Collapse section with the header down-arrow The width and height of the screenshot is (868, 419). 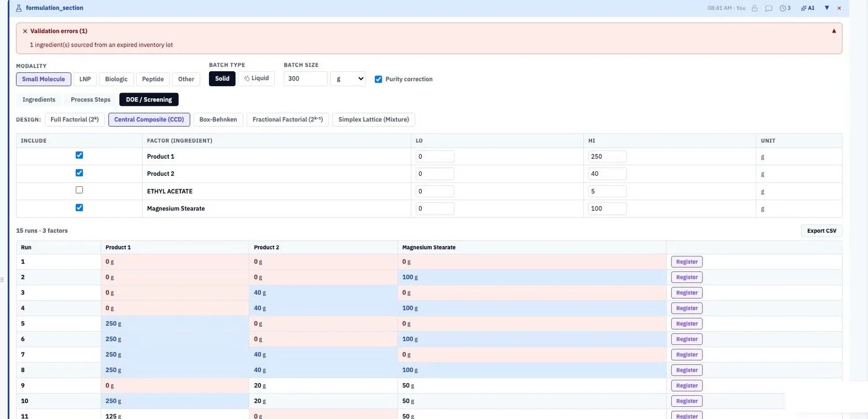827,8
